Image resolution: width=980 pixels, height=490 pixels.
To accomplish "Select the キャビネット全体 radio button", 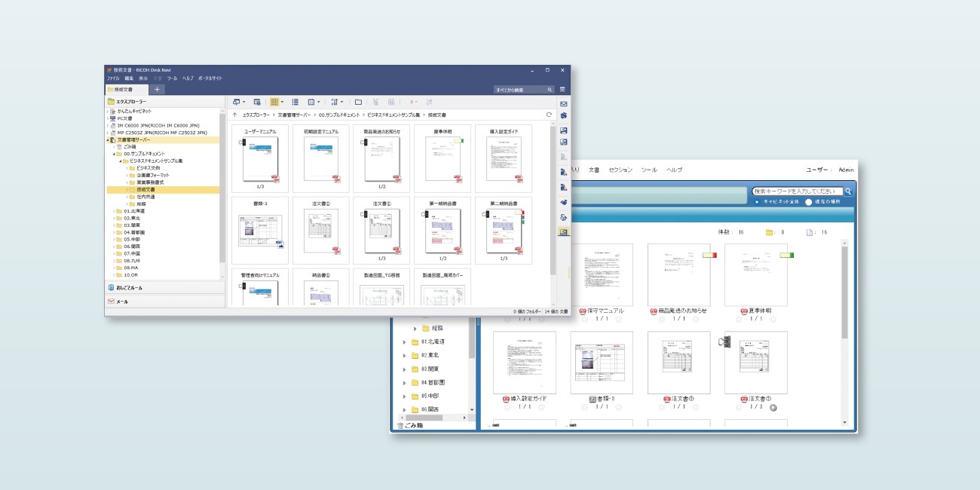I will 757,202.
